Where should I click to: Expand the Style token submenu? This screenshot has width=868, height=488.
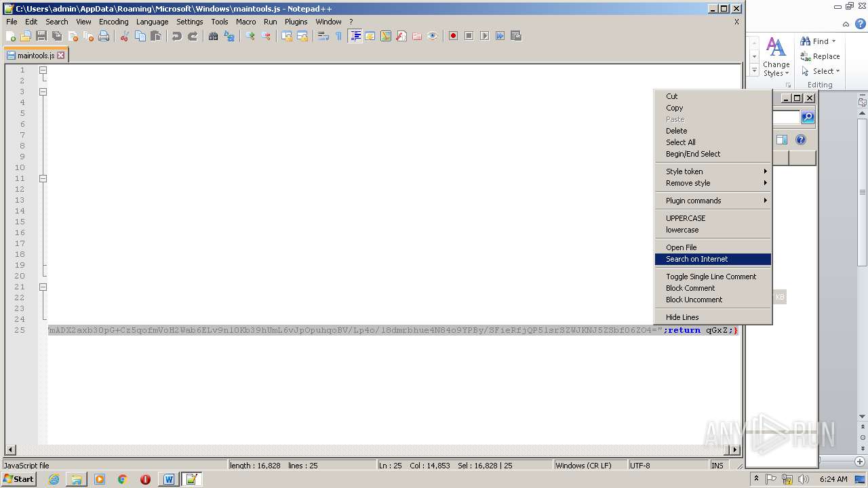713,171
